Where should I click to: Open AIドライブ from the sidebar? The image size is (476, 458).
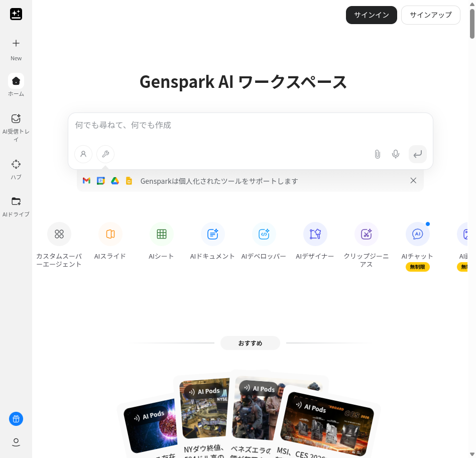click(x=16, y=201)
